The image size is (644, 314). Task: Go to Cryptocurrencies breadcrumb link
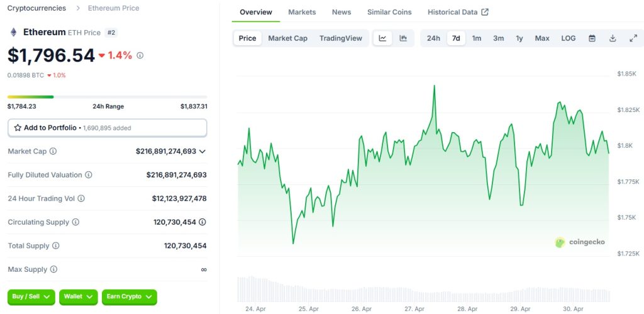click(x=36, y=8)
